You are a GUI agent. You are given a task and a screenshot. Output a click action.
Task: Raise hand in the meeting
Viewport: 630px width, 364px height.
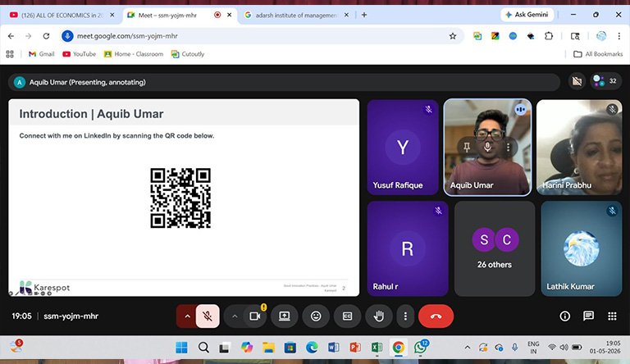[379, 316]
